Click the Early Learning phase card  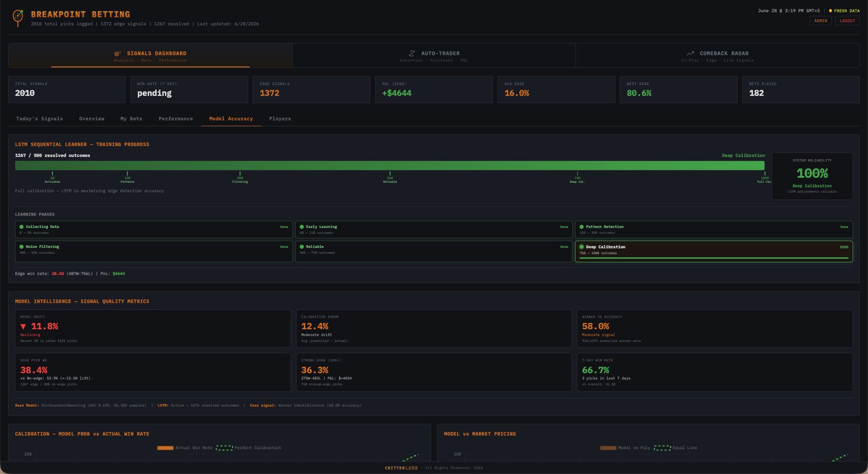coord(434,229)
